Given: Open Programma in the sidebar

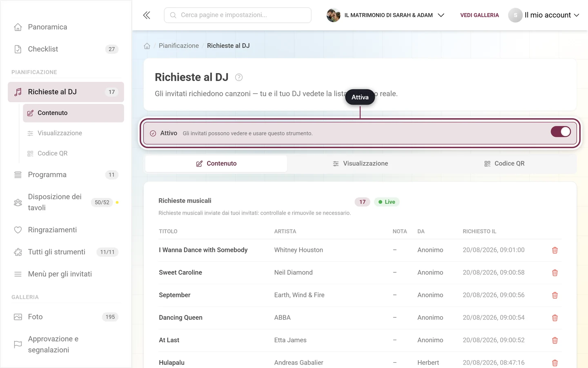Looking at the screenshot, I should (x=66, y=175).
